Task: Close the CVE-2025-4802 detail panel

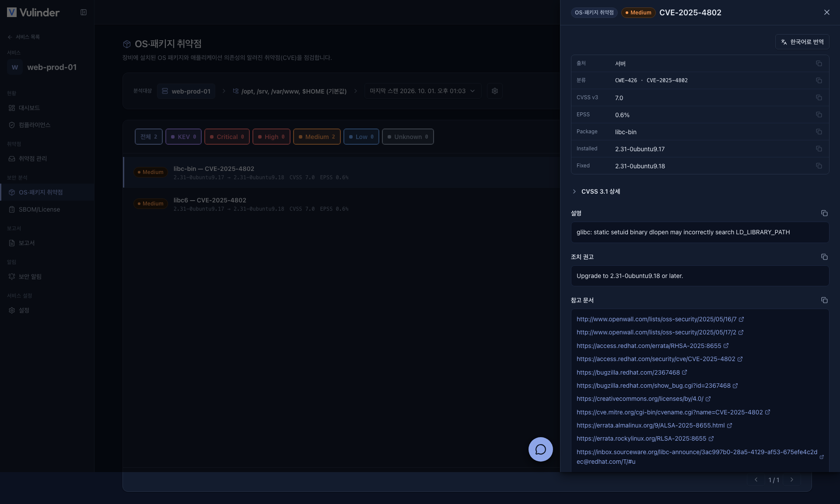Action: (826, 12)
